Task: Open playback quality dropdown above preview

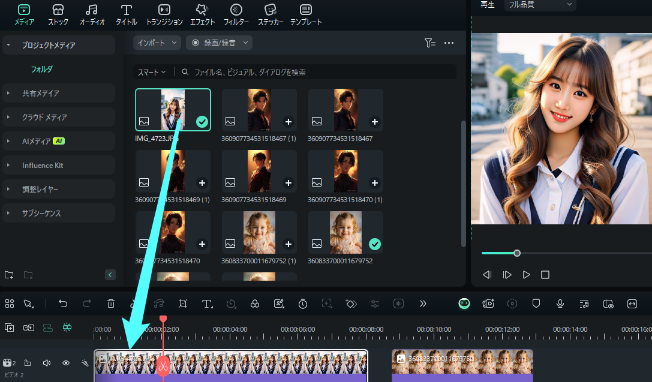Action: click(x=540, y=5)
